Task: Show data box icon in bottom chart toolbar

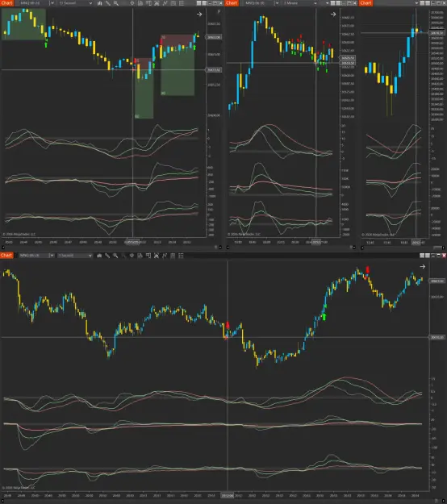Action: (140, 256)
